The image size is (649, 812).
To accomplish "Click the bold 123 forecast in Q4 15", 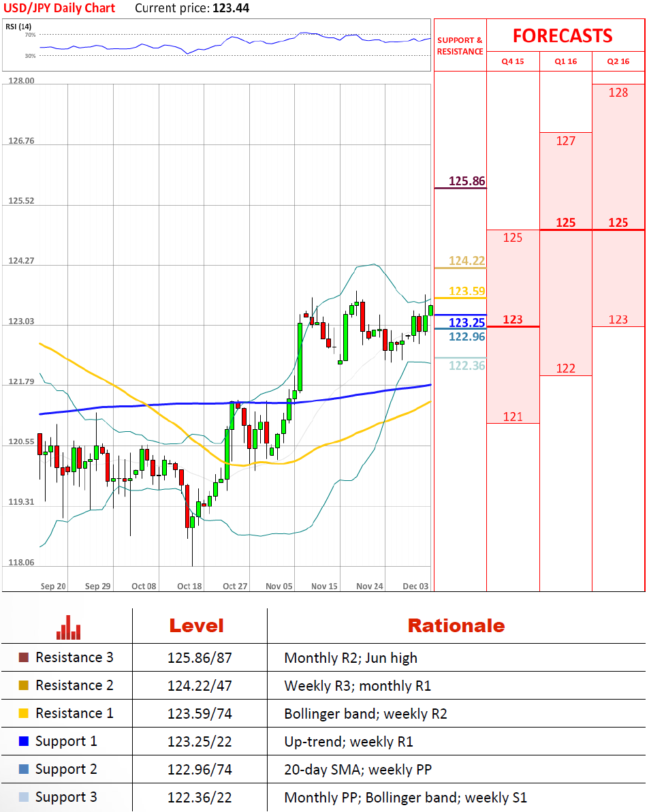I will (x=513, y=319).
